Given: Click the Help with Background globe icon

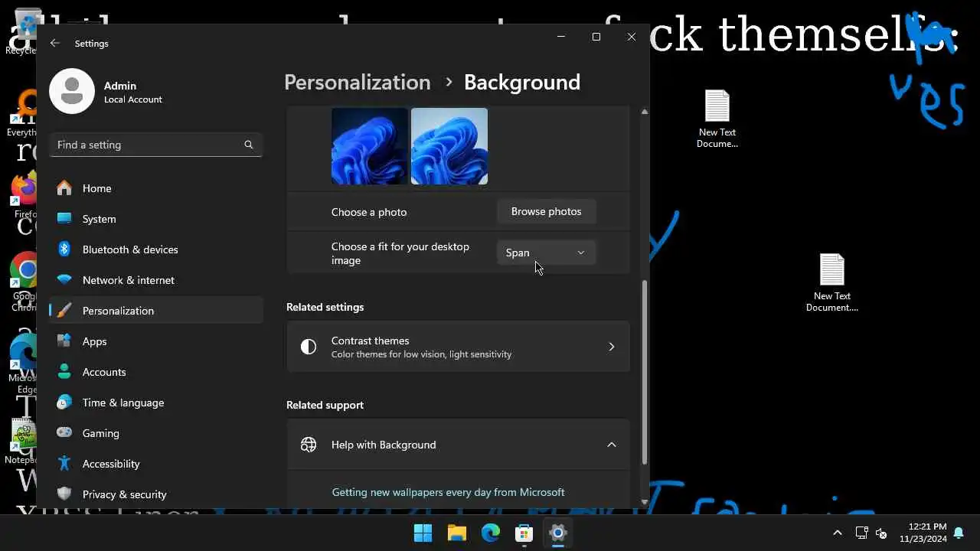Looking at the screenshot, I should pos(309,445).
